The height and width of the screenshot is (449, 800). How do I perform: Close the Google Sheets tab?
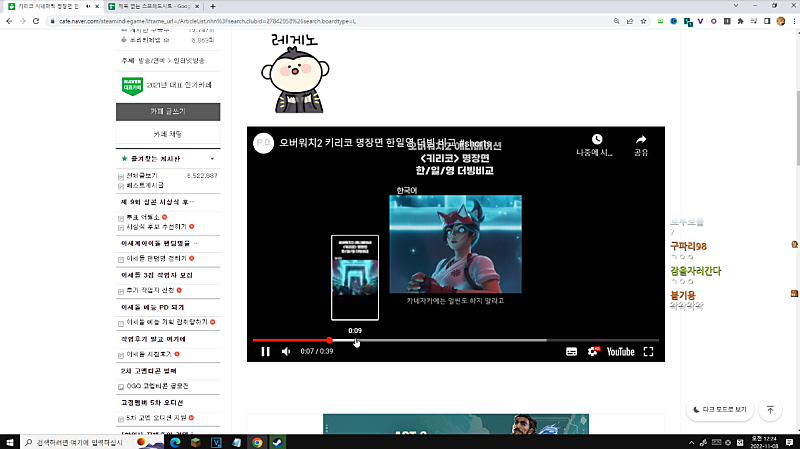197,6
